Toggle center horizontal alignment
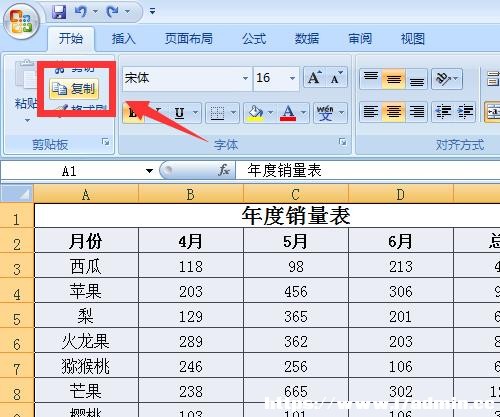 tap(394, 112)
